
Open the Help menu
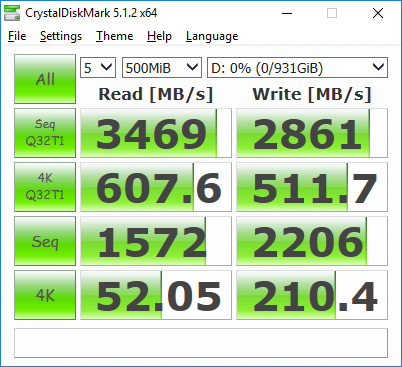(159, 36)
